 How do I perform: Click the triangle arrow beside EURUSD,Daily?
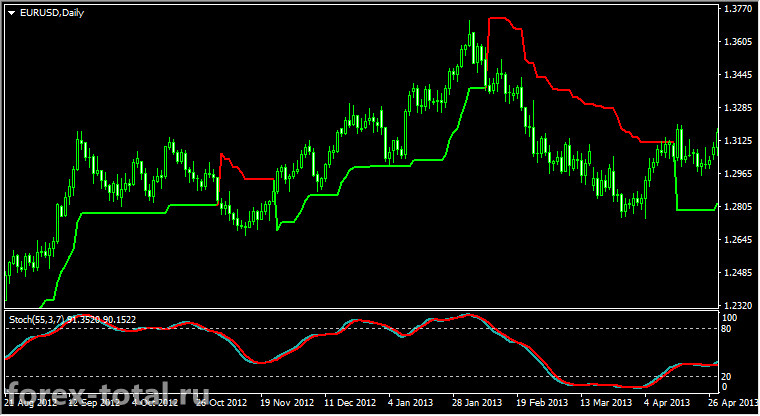12,13
